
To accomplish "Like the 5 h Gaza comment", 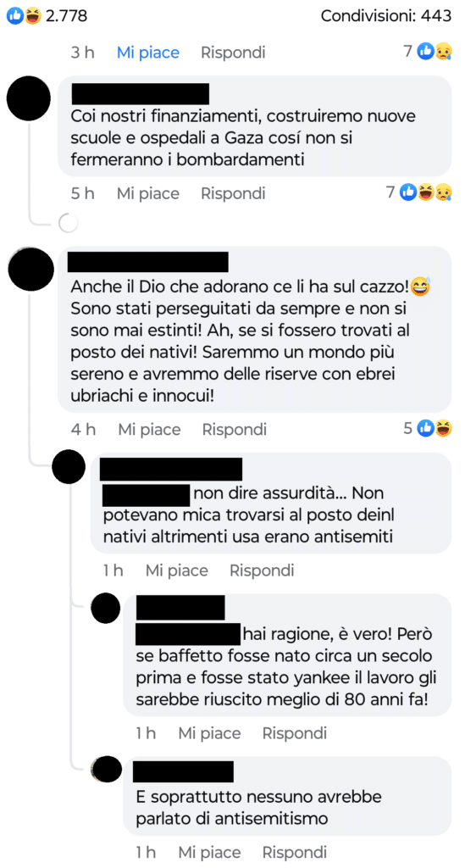I will coord(148,193).
